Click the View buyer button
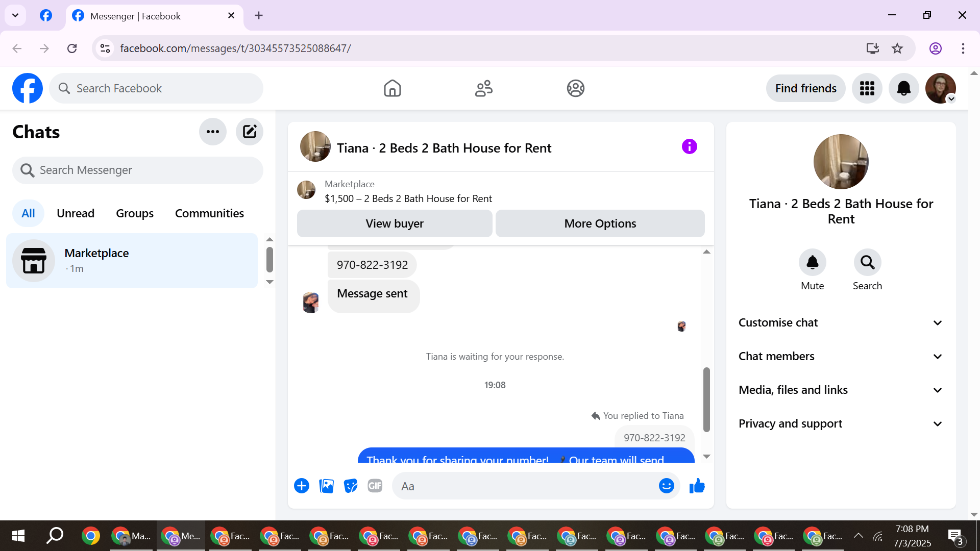 [395, 223]
